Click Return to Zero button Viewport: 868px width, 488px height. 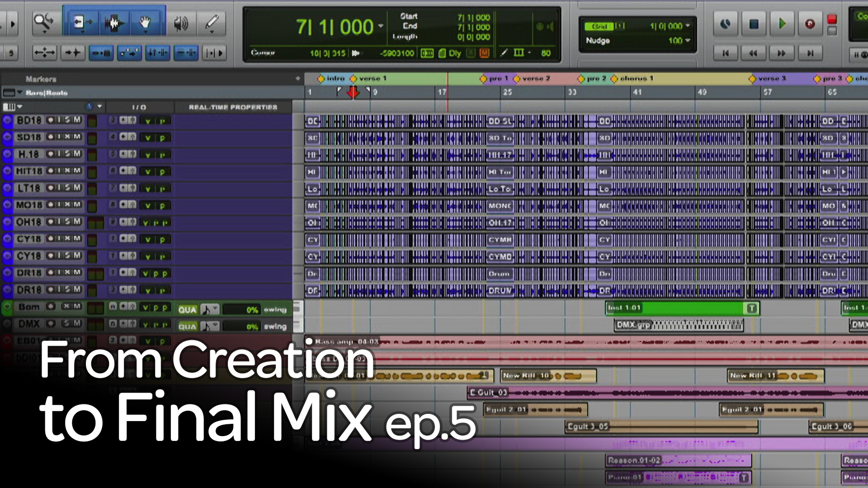726,53
